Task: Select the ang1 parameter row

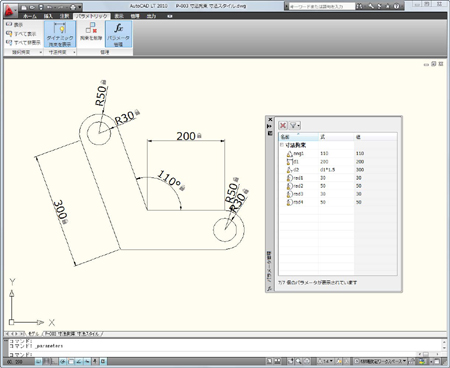Action: click(338, 154)
